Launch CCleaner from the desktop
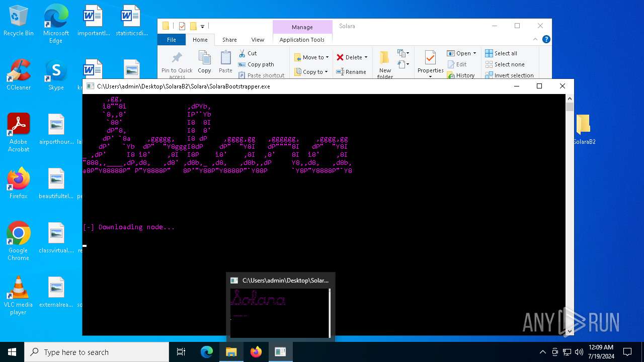 pos(19,75)
